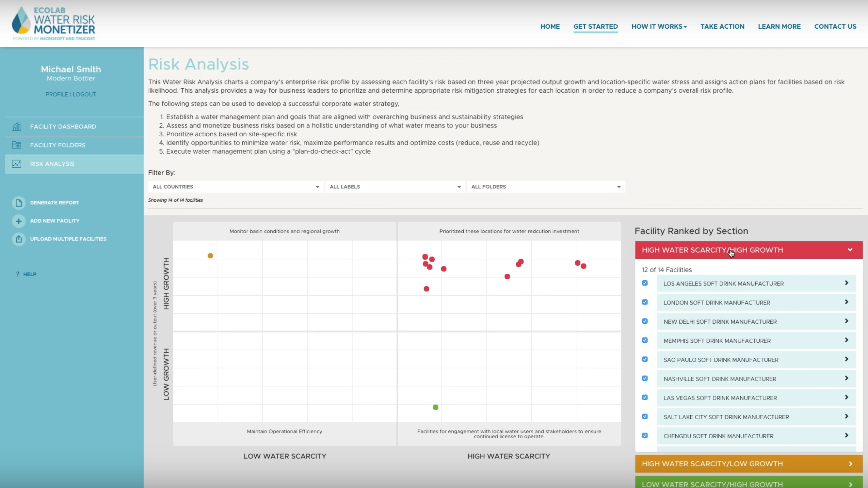Uncheck the Los Angeles Soft Drink Manufacturer checkbox
Viewport: 868px width, 488px height.
click(x=644, y=283)
